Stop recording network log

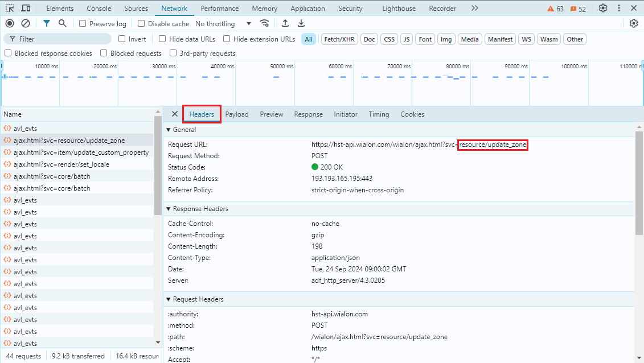pyautogui.click(x=10, y=23)
